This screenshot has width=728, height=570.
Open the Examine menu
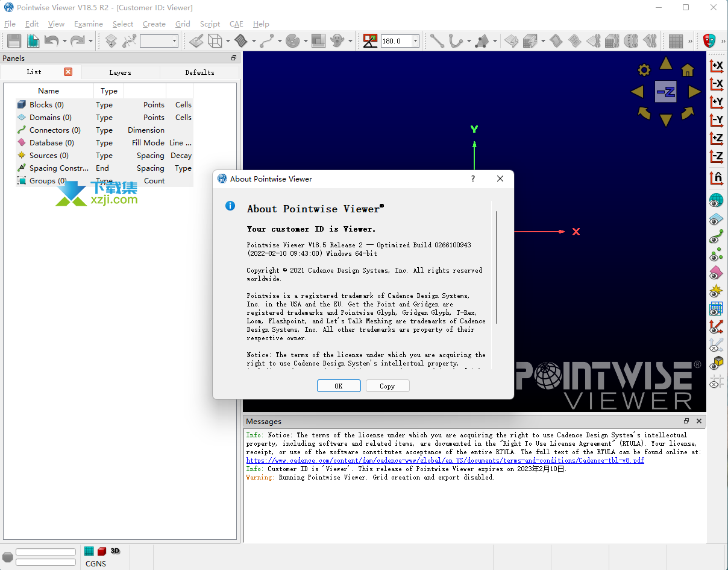(x=89, y=24)
